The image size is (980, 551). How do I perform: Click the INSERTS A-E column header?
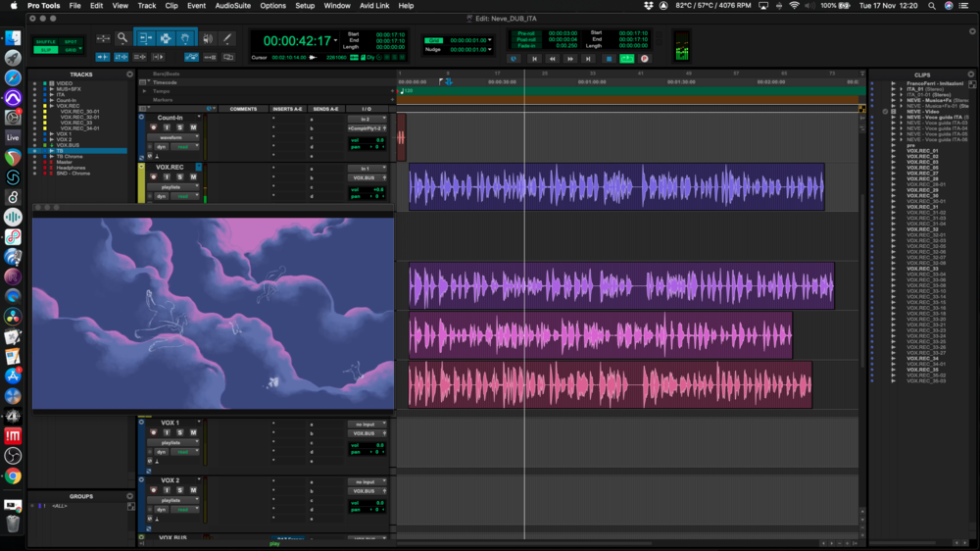pos(287,109)
